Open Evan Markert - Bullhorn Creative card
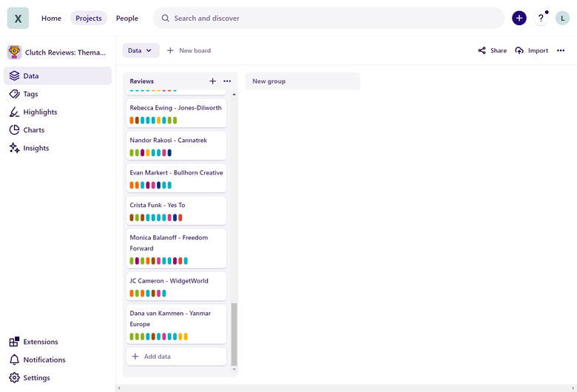This screenshot has width=577, height=392. 176,178
